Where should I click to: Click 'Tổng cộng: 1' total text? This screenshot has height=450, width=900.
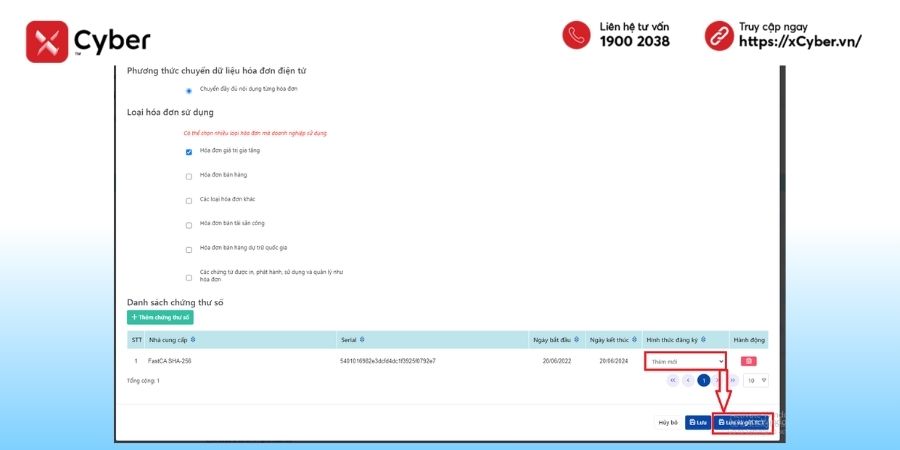(143, 381)
